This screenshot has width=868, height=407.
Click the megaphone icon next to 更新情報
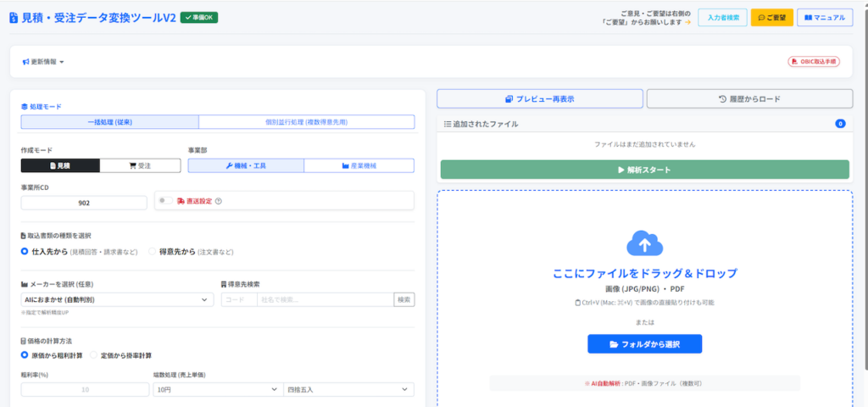pos(25,62)
